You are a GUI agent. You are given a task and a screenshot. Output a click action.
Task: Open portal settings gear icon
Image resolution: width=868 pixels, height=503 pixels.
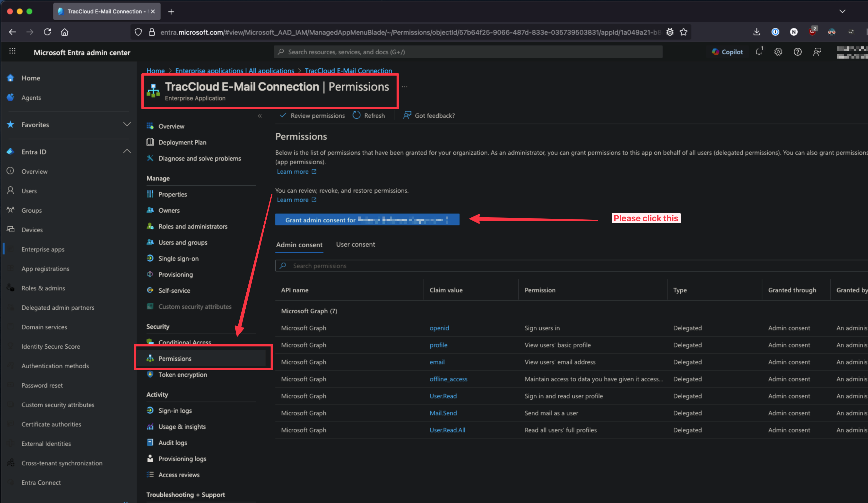pos(778,52)
